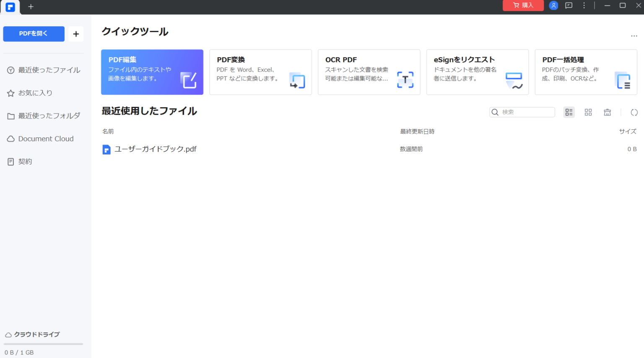Open the PDF変換 quick tool

[260, 72]
